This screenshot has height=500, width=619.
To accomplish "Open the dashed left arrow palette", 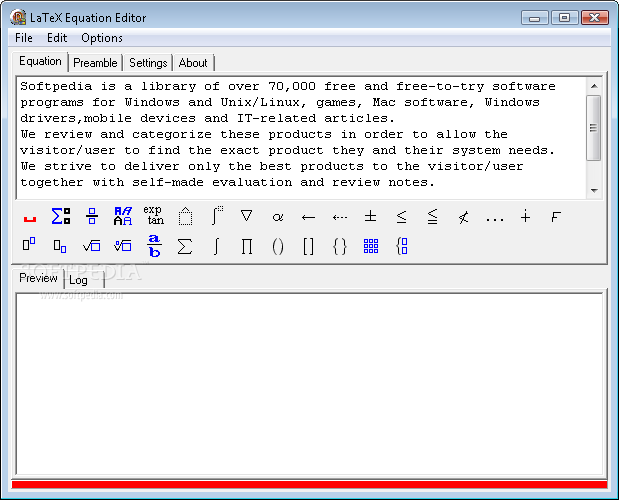I will click(340, 217).
